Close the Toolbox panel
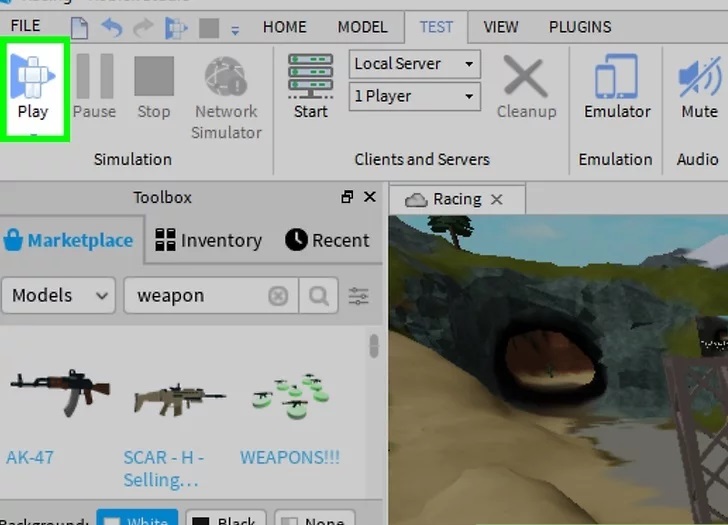728x525 pixels. tap(370, 197)
